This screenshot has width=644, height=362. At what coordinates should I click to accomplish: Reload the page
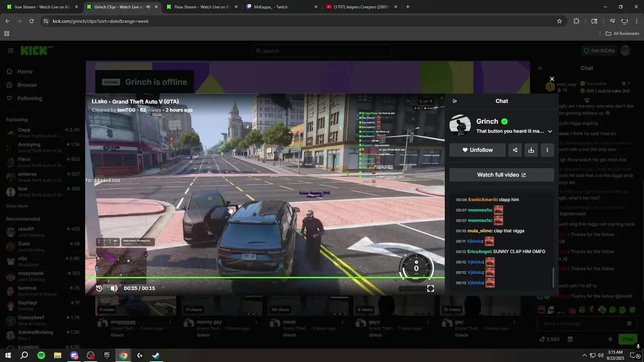point(31,21)
